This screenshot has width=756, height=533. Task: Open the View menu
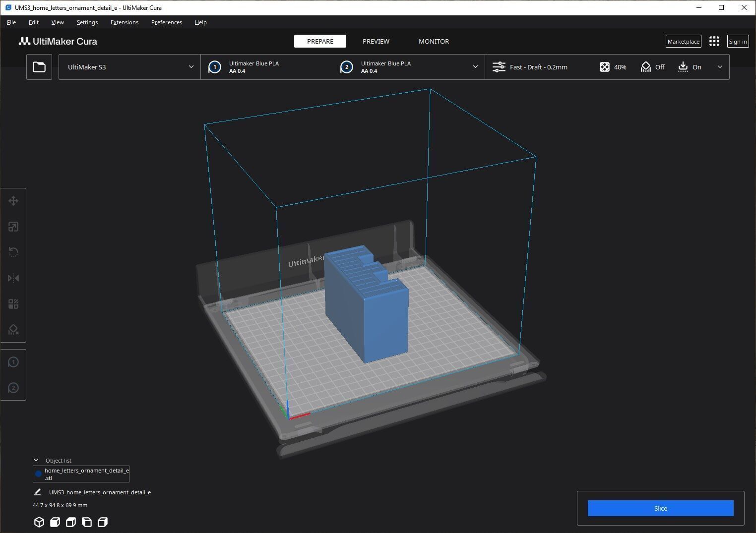58,22
